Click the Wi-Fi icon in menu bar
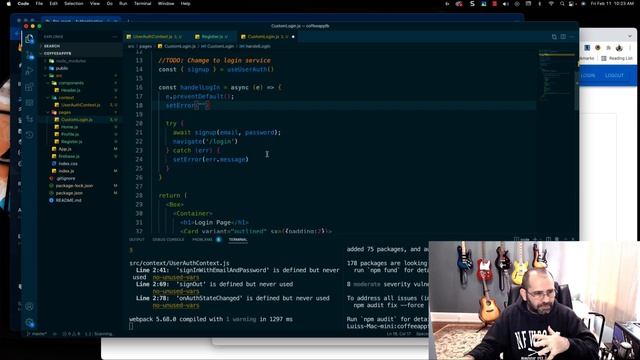The width and height of the screenshot is (640, 360). click(551, 4)
